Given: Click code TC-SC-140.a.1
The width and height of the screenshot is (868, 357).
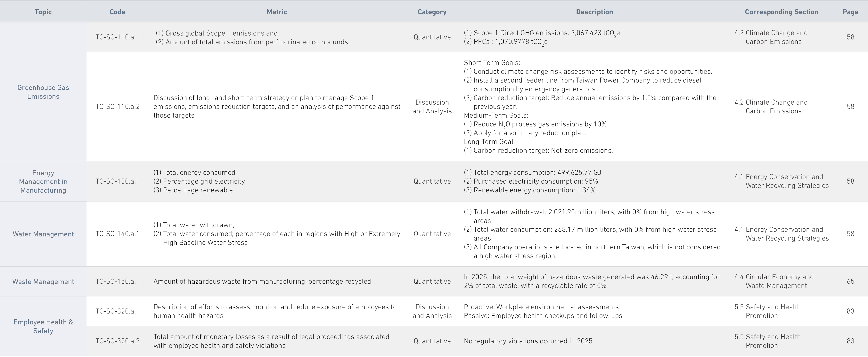Looking at the screenshot, I should [117, 234].
